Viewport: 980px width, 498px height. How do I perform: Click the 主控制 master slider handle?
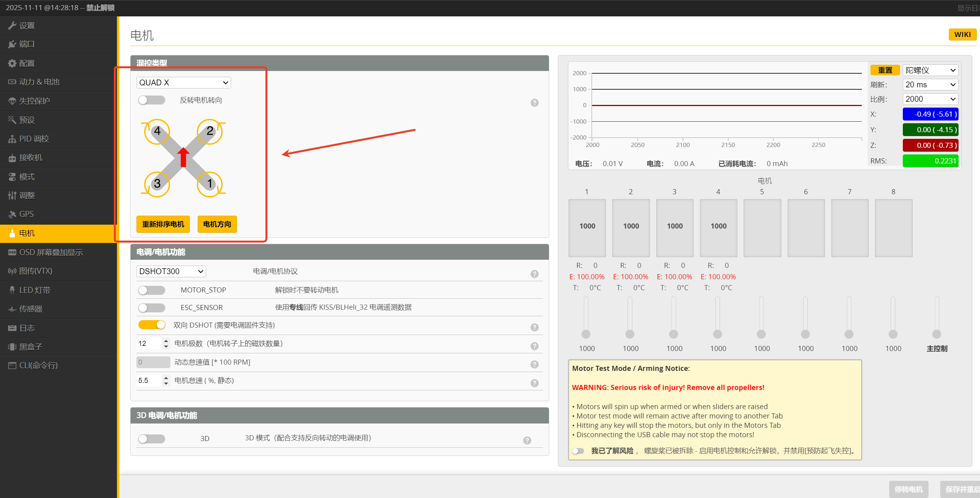pyautogui.click(x=936, y=334)
